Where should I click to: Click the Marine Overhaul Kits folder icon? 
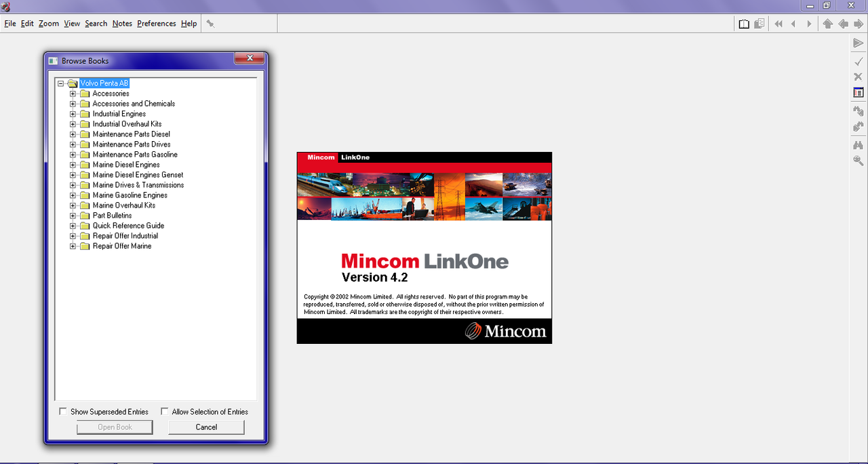(x=85, y=206)
